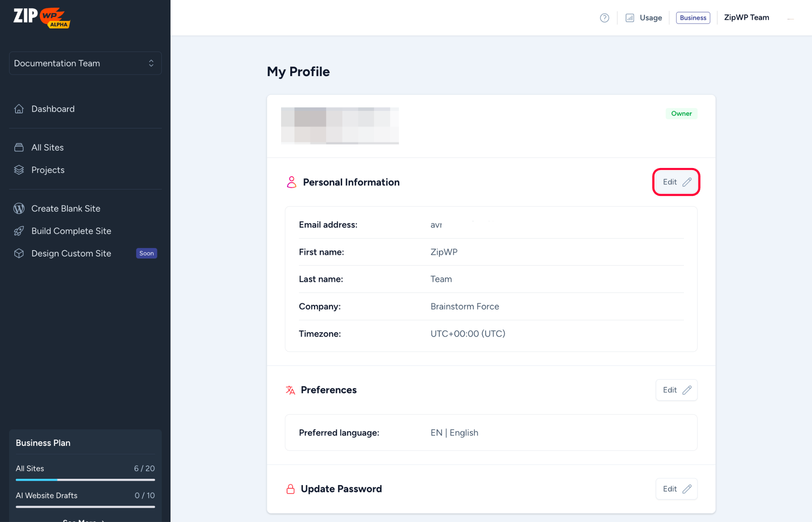The image size is (812, 522).
Task: Select the All Sites sidebar icon
Action: point(19,147)
